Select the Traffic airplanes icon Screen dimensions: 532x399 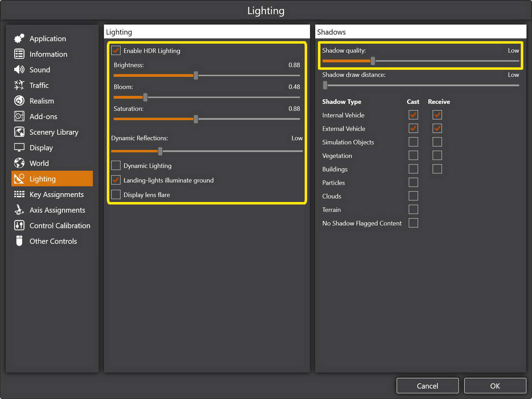[19, 85]
